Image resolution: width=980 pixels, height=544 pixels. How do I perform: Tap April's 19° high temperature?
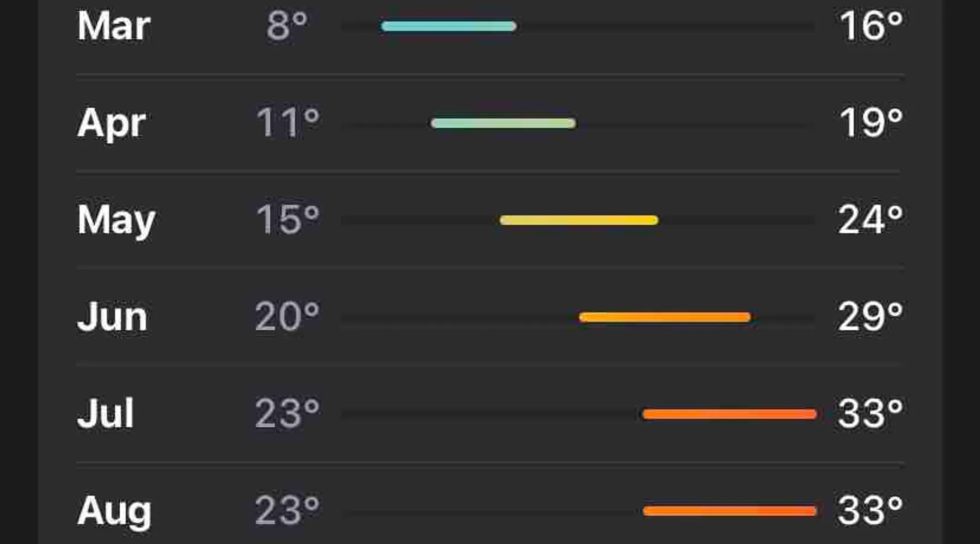point(871,122)
